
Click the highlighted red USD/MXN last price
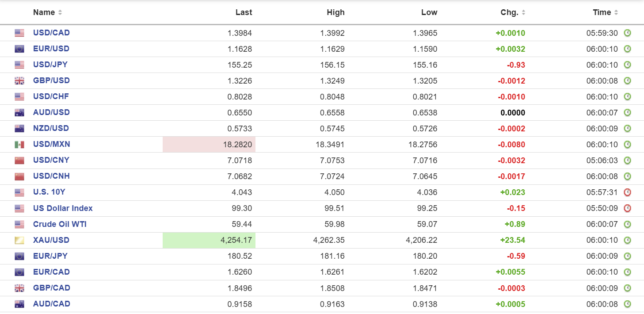[x=239, y=145]
